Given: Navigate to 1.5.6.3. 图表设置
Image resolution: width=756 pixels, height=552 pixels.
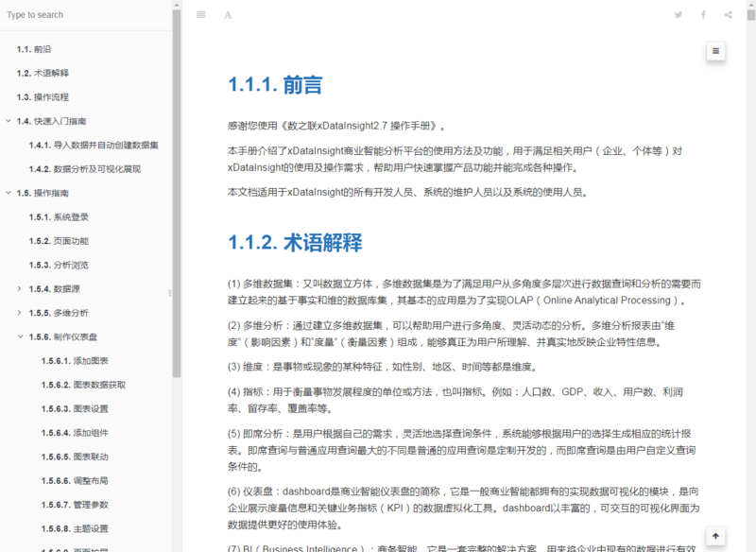Looking at the screenshot, I should click(x=75, y=409).
